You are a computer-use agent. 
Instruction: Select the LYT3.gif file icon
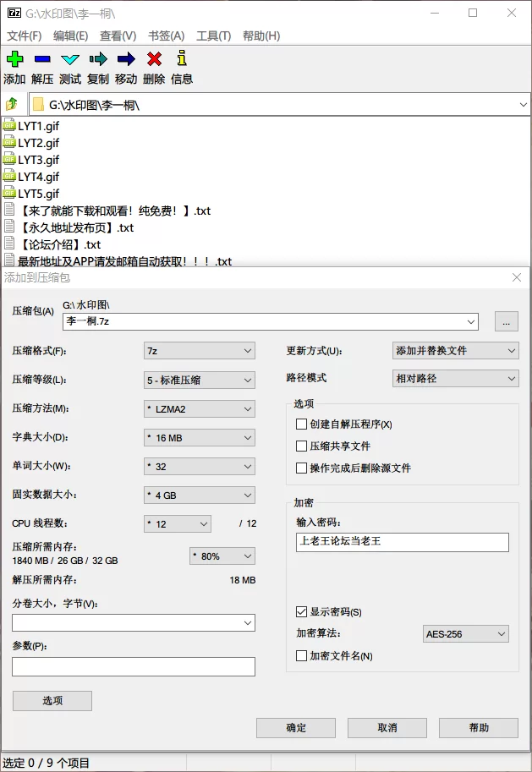(x=9, y=160)
